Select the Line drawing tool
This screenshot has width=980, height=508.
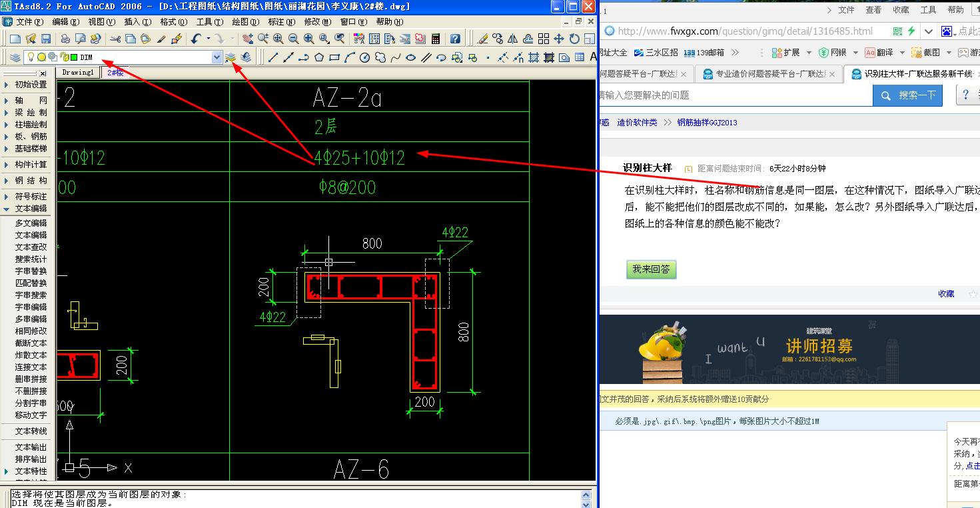tap(273, 57)
